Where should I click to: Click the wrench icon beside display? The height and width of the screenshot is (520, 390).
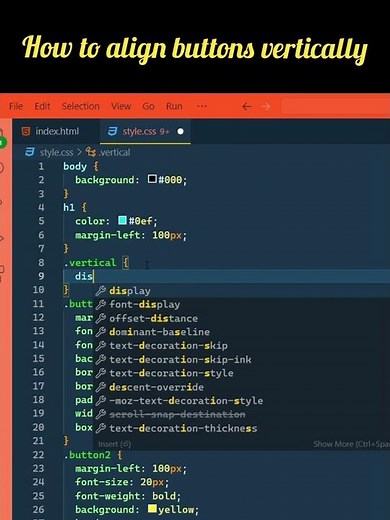coord(101,291)
